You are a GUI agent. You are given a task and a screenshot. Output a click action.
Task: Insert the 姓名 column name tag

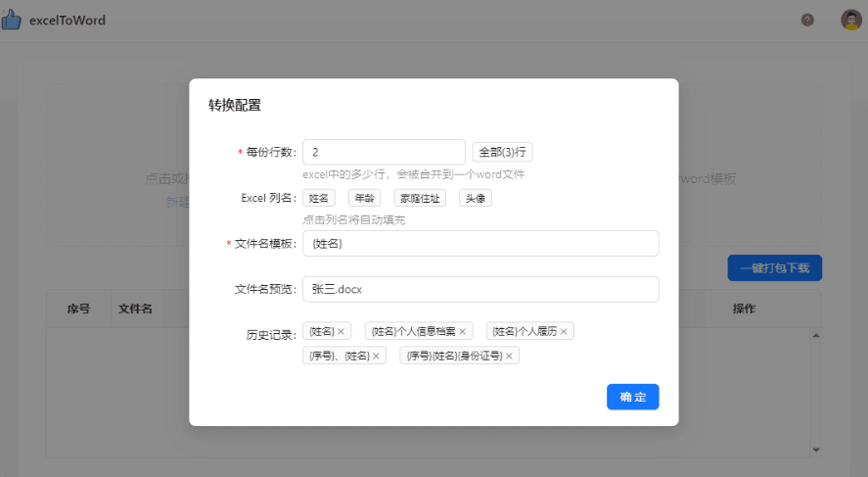[x=319, y=198]
